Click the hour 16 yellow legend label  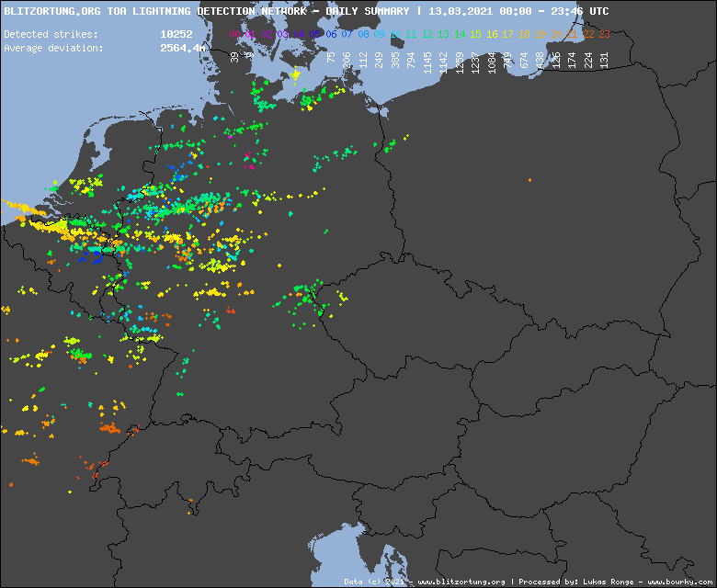pyautogui.click(x=492, y=34)
